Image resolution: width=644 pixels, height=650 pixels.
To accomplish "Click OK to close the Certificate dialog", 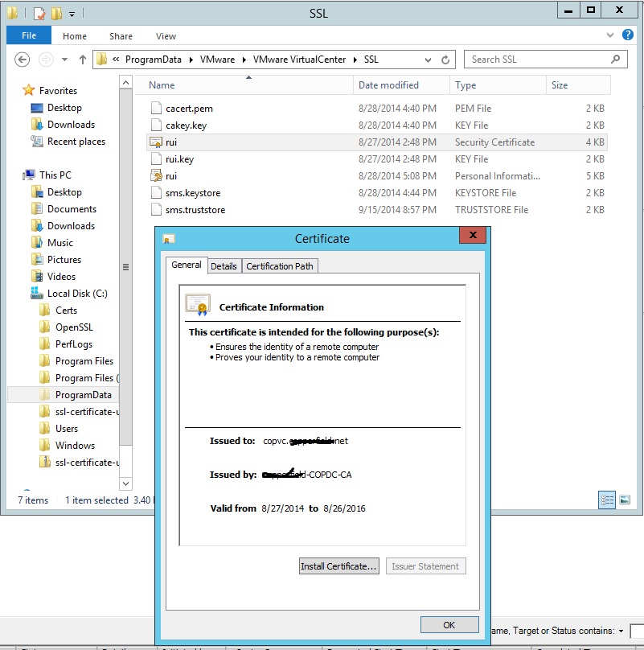I will [449, 624].
